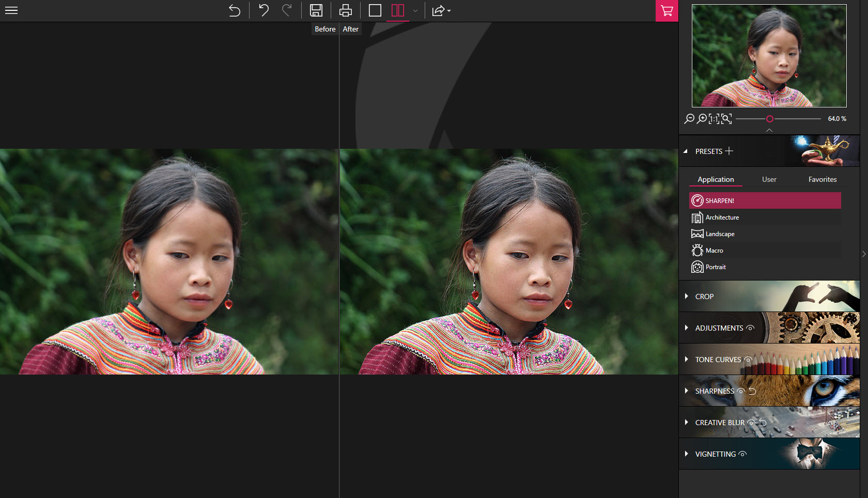
Task: Click the print icon
Action: 345,10
